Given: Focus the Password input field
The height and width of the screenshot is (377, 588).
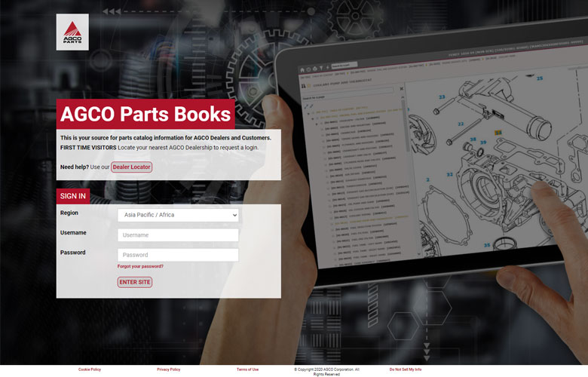Looking at the screenshot, I should 178,255.
